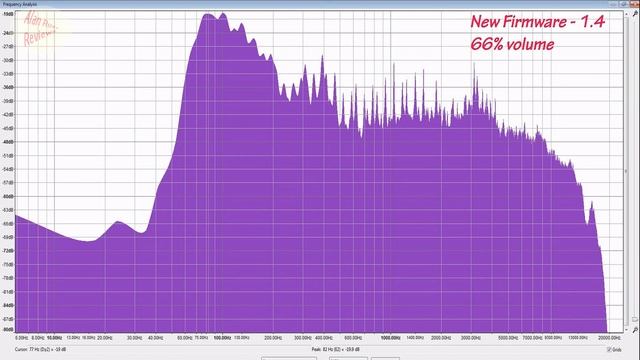Click the vertical scrollbar track beside the plot

[627, 171]
